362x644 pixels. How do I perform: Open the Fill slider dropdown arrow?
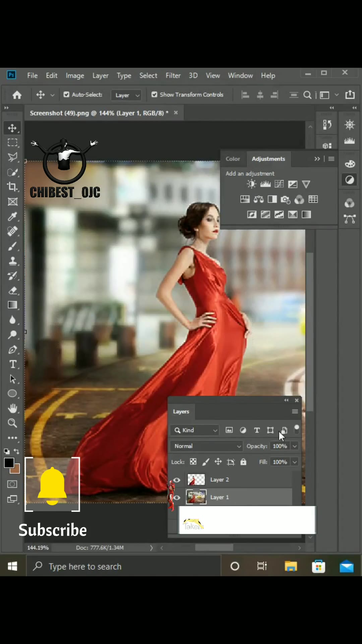pos(295,462)
